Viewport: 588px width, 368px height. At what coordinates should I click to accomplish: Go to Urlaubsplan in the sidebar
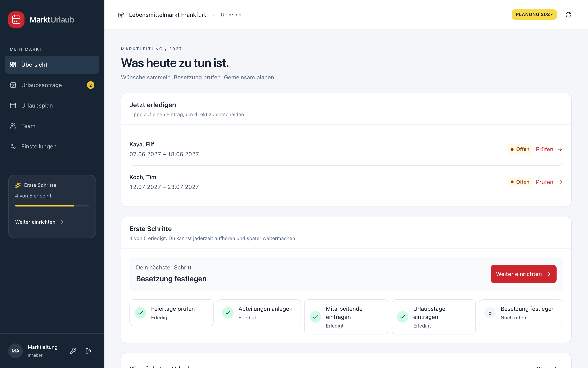coord(52,105)
